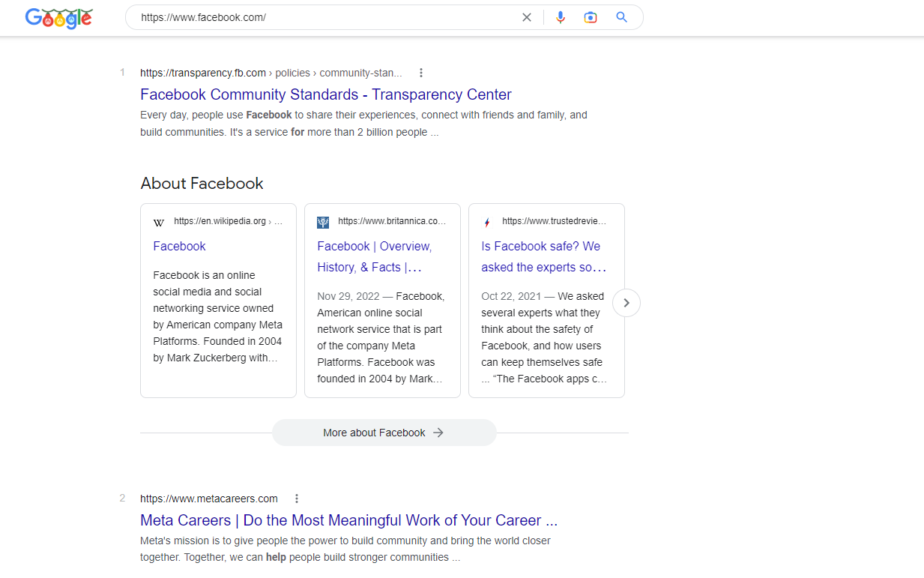
Task: Click the trustedreviews URL text
Action: tap(555, 221)
